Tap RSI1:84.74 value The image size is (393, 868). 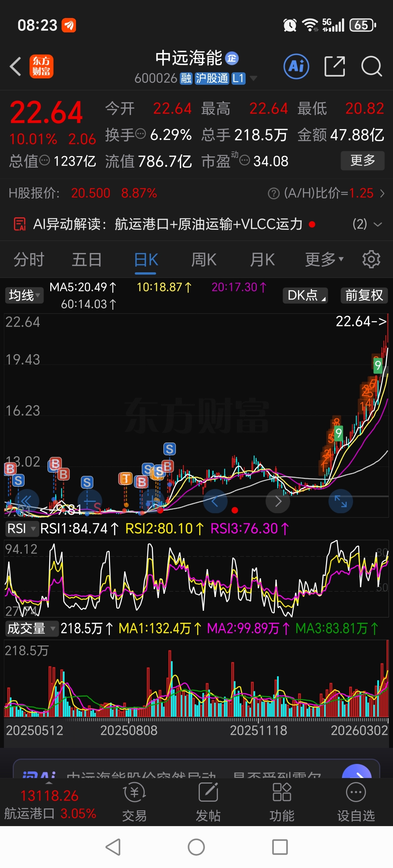79,528
